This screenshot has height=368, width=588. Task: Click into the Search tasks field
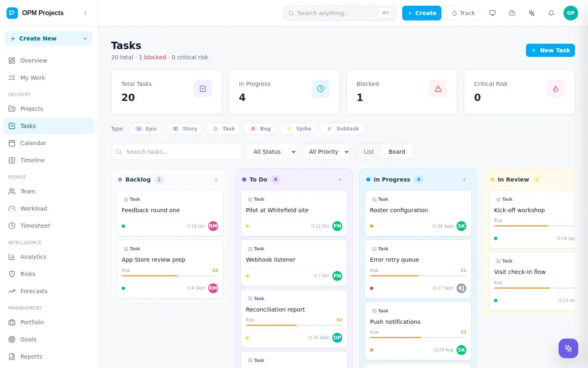[x=176, y=152]
